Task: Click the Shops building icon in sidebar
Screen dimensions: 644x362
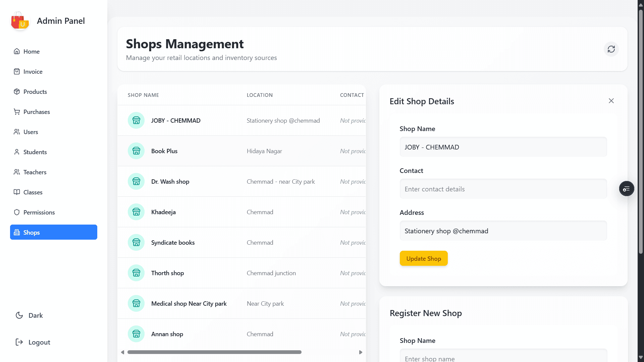Action: coord(17,232)
